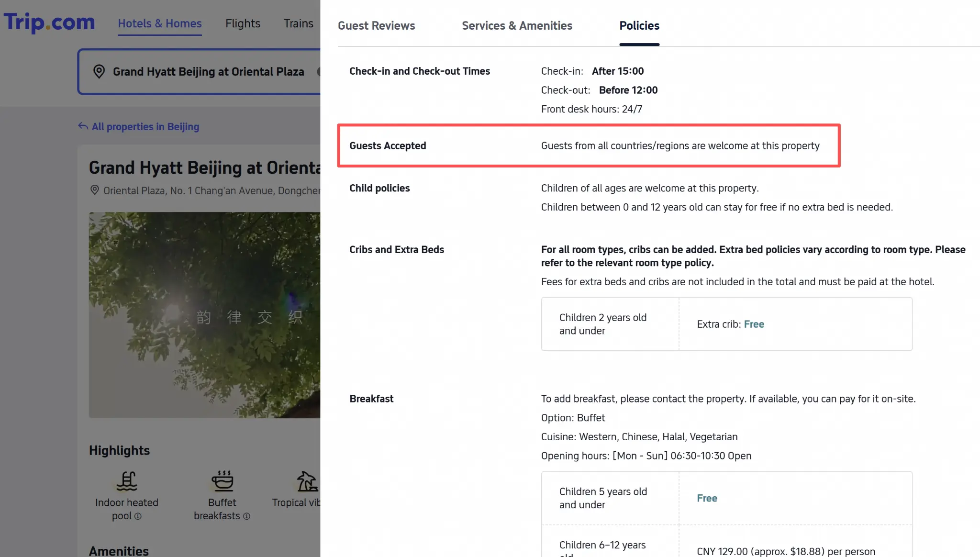Click Children between 0 and 12 years text
This screenshot has width=980, height=557.
[x=717, y=207]
